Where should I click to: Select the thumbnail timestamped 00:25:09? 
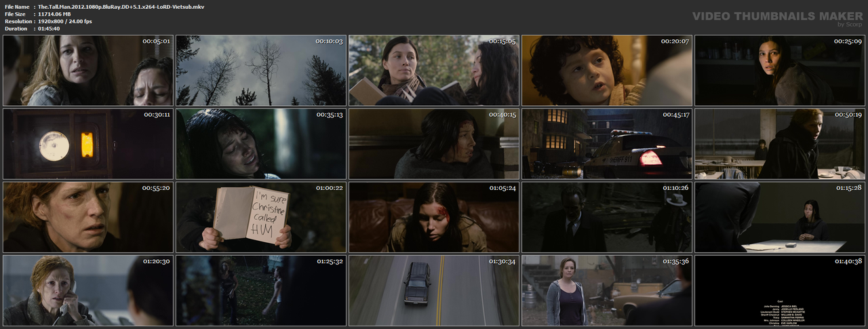[780, 70]
